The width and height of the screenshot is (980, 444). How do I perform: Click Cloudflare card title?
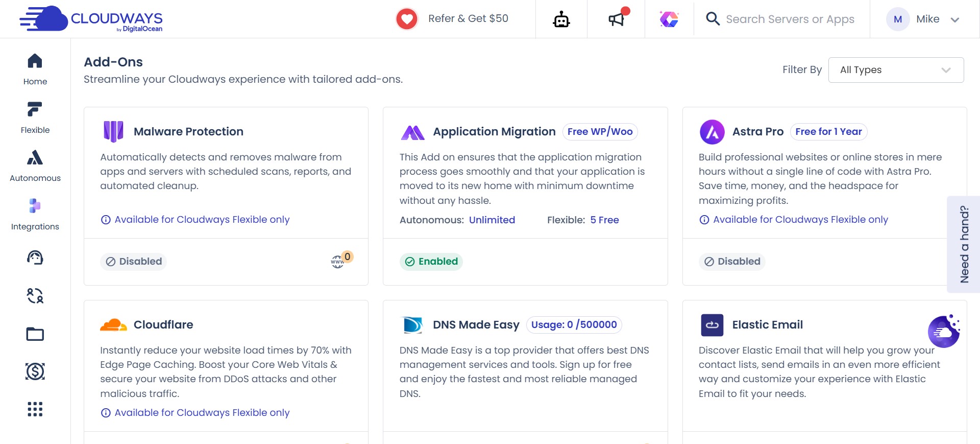163,324
